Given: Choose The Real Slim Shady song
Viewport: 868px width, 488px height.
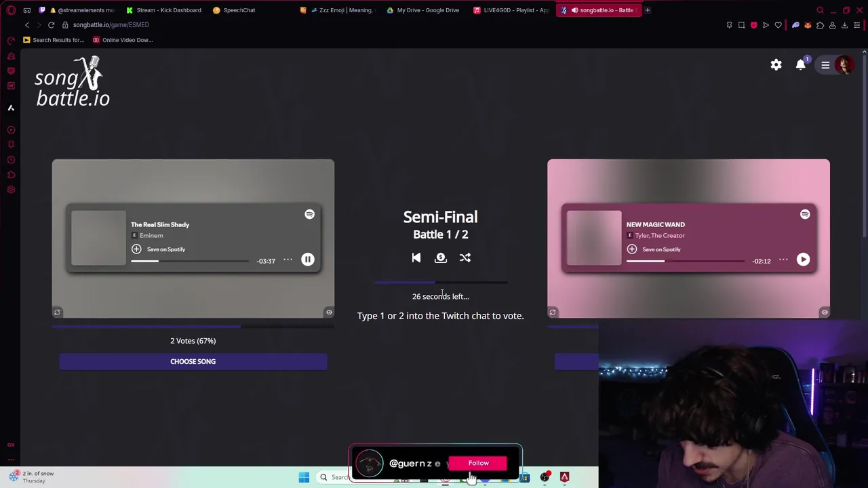Looking at the screenshot, I should coord(193,362).
